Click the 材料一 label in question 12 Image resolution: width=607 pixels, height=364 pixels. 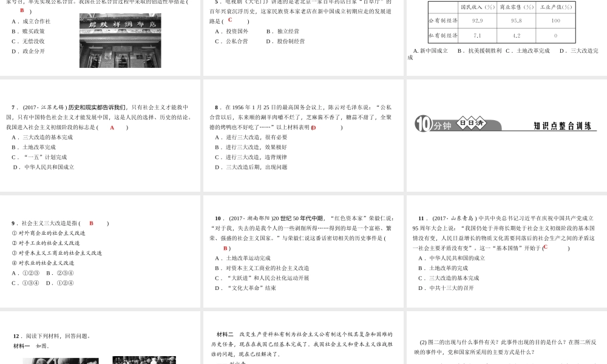[x=22, y=346]
